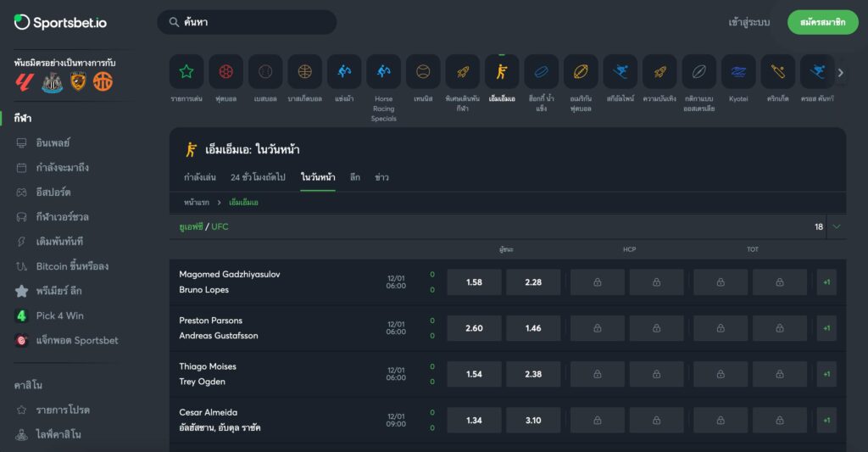The width and height of the screenshot is (868, 452).
Task: Open Pick 4 Win in sidebar
Action: [59, 315]
